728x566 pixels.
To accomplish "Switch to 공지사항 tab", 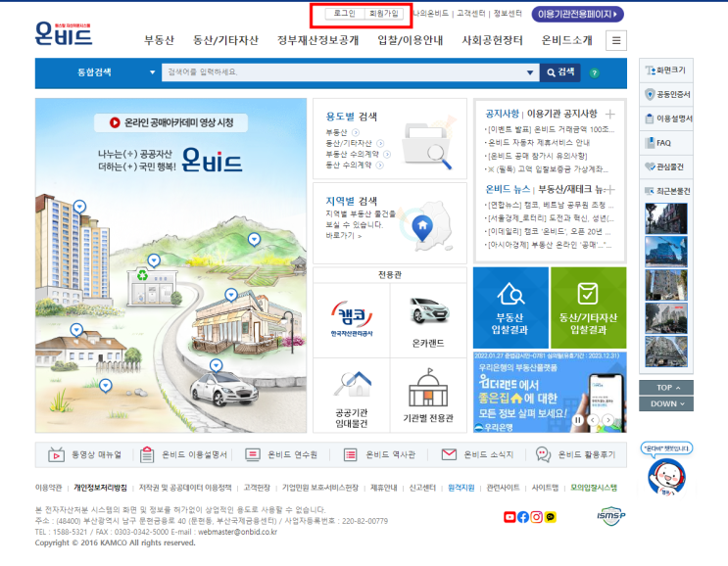I will pyautogui.click(x=502, y=114).
